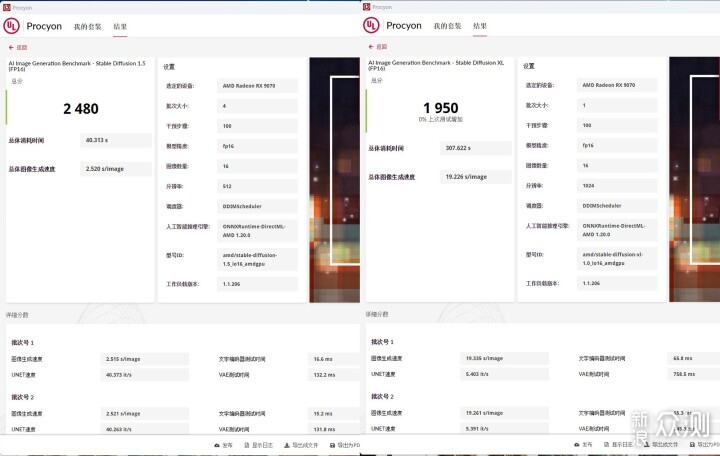Screen dimensions: 720x456
Task: Click the batch size value 4
Action: (257, 106)
